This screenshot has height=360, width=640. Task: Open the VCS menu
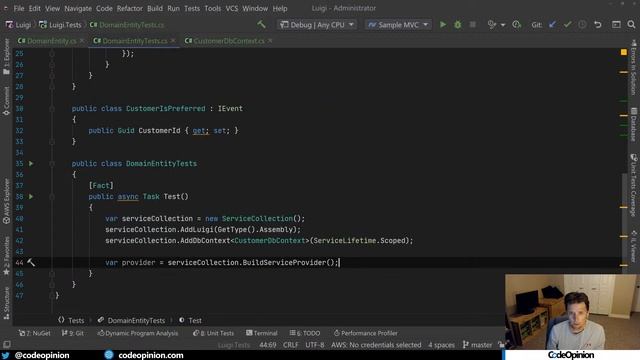[232, 8]
